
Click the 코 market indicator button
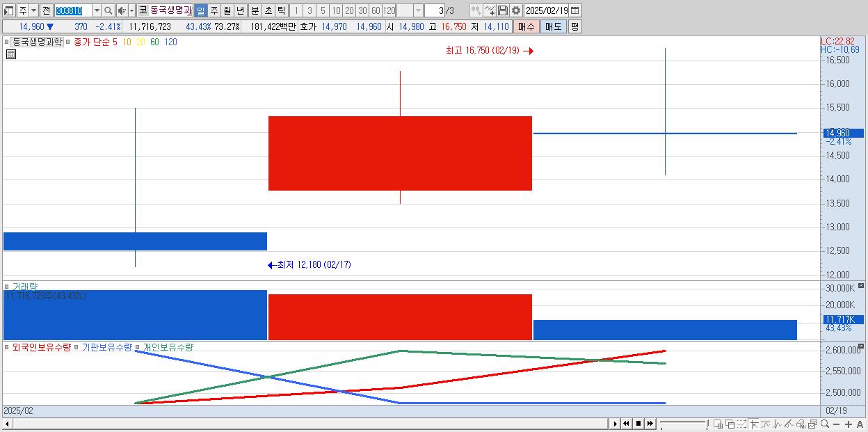coord(143,10)
